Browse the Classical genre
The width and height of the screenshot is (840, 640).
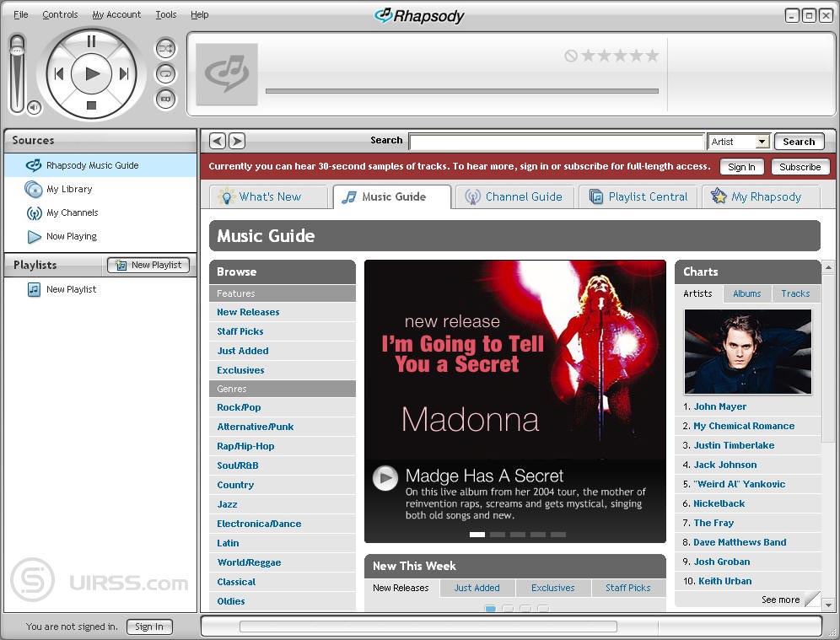tap(236, 582)
